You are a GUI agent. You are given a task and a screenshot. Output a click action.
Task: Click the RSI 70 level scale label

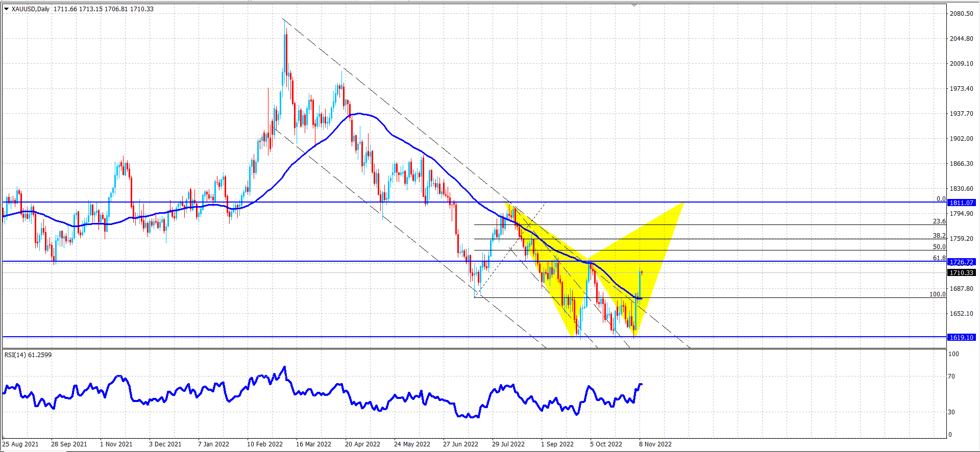[951, 376]
